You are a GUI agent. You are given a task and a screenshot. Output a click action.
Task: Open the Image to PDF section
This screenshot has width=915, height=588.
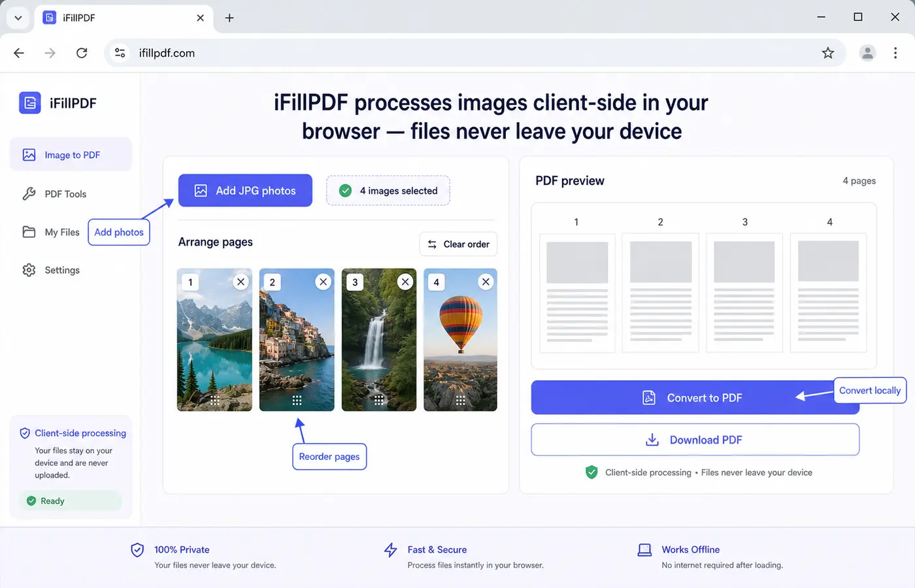coord(71,155)
